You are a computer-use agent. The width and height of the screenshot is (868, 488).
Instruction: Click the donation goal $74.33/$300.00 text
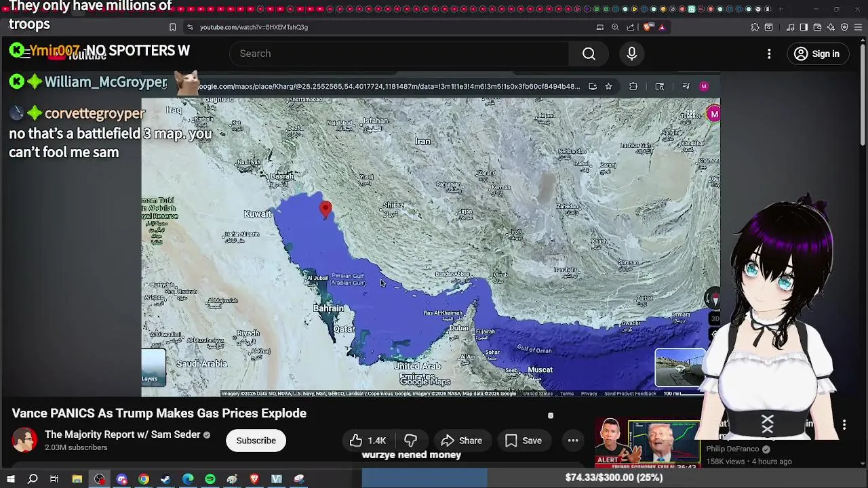[x=614, y=477]
